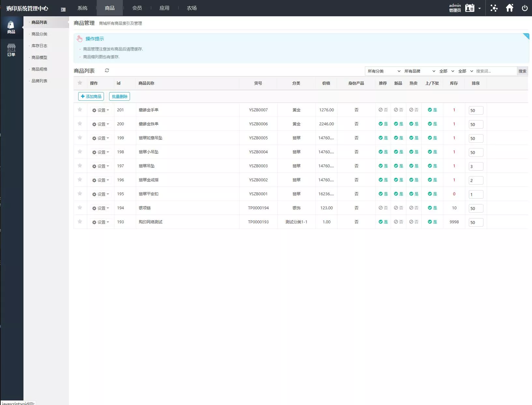Click the sort order field for product 197
This screenshot has width=532, height=405.
tap(476, 166)
